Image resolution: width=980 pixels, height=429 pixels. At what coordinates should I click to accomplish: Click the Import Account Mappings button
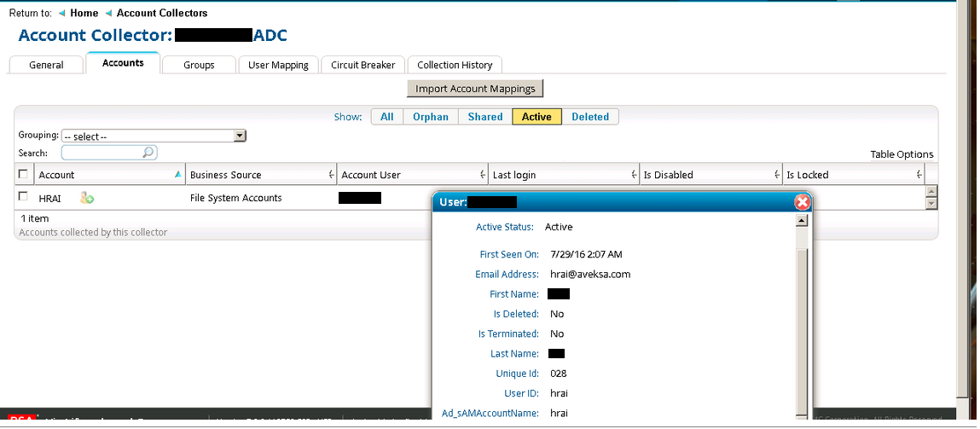475,89
